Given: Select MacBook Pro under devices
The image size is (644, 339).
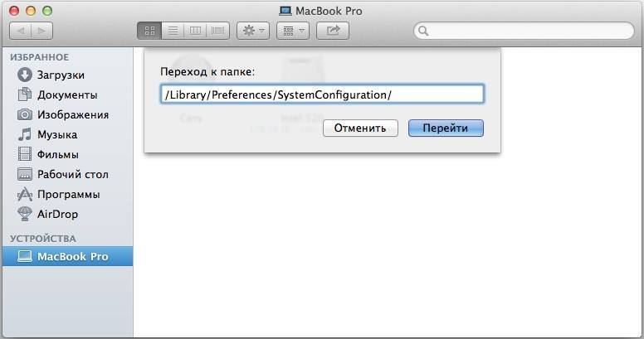Looking at the screenshot, I should tap(67, 256).
